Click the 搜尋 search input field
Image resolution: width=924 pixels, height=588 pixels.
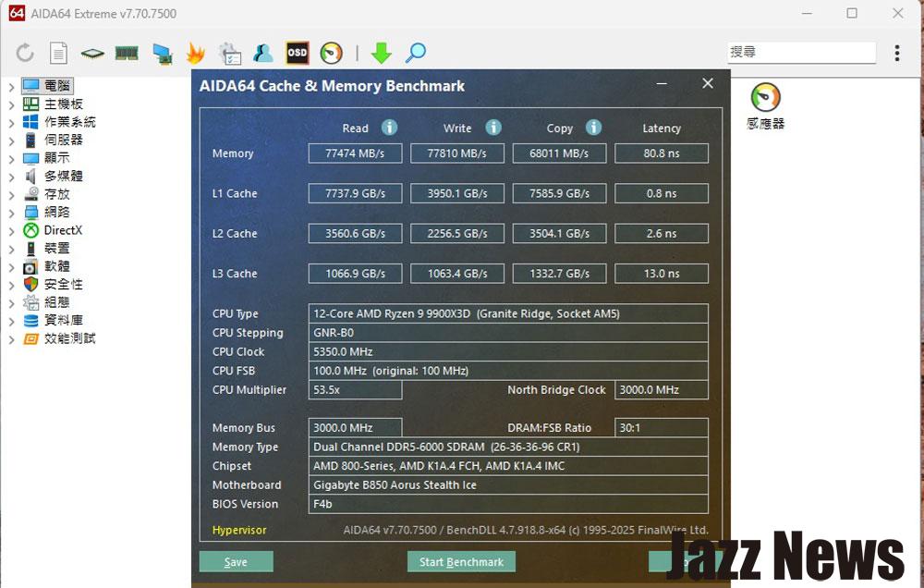tap(800, 53)
